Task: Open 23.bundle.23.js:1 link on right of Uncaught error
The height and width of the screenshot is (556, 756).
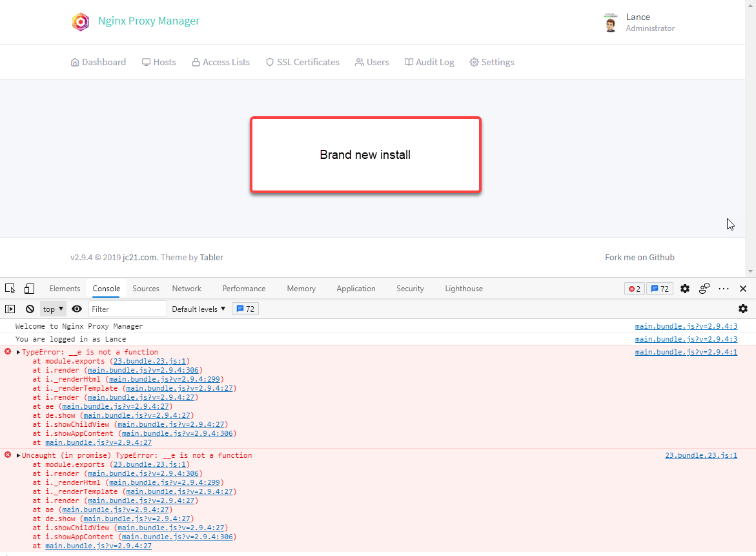Action: (701, 456)
